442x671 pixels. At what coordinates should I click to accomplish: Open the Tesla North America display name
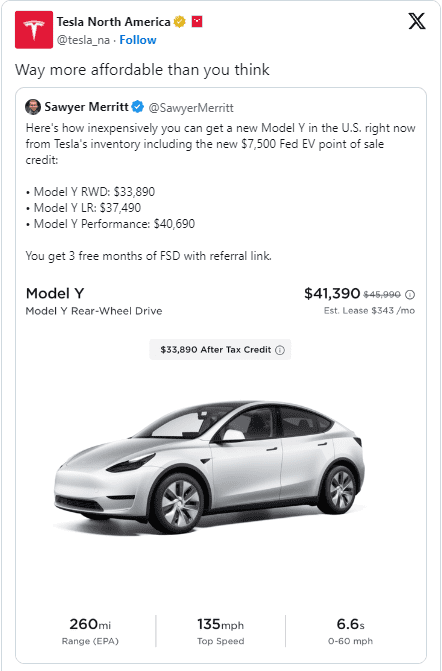[113, 21]
